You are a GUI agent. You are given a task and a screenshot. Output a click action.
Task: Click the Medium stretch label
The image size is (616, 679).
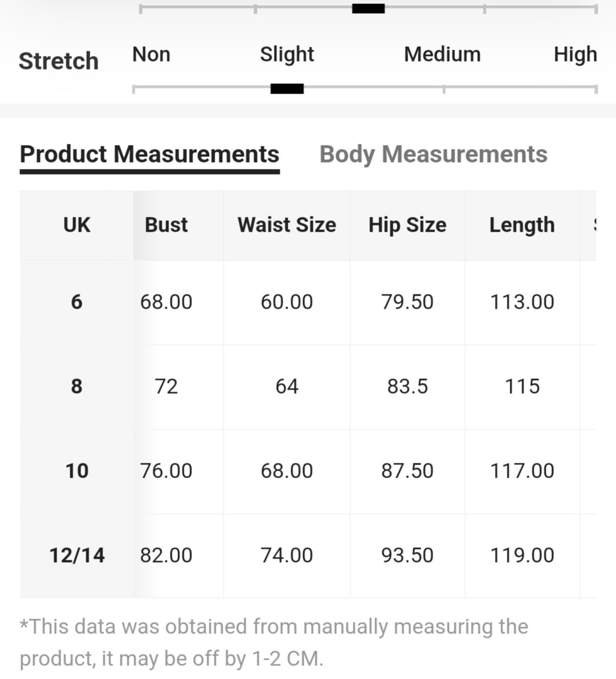pyautogui.click(x=442, y=55)
